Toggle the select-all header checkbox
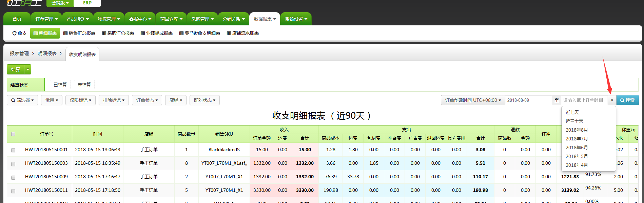Viewport: 644px width, 203px height. click(x=13, y=134)
